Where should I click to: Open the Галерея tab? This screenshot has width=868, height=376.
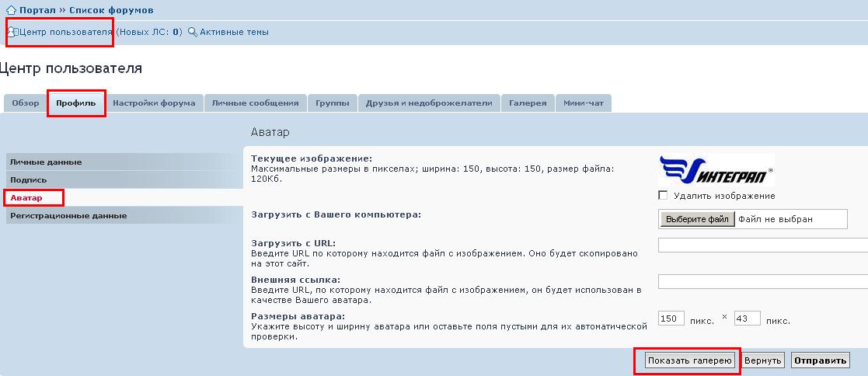(x=528, y=103)
